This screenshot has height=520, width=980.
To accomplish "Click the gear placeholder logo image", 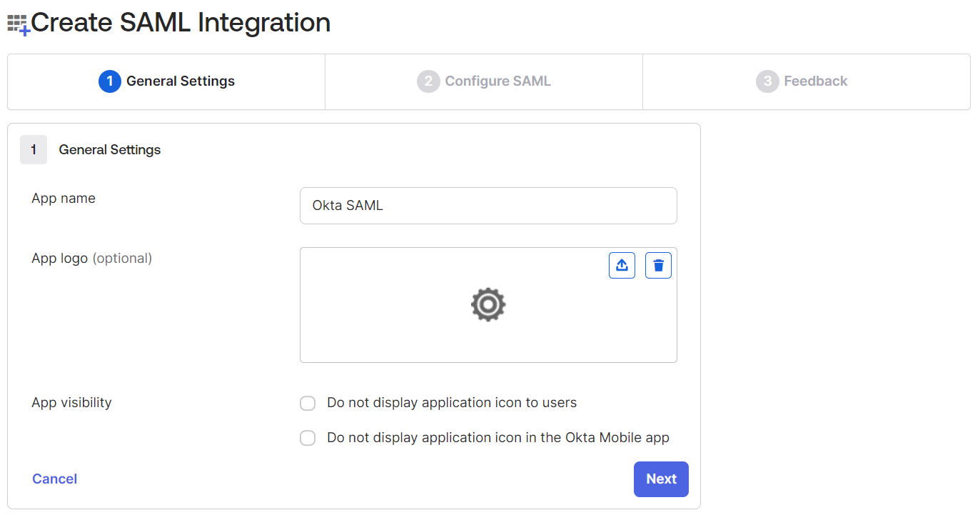I will [x=488, y=304].
